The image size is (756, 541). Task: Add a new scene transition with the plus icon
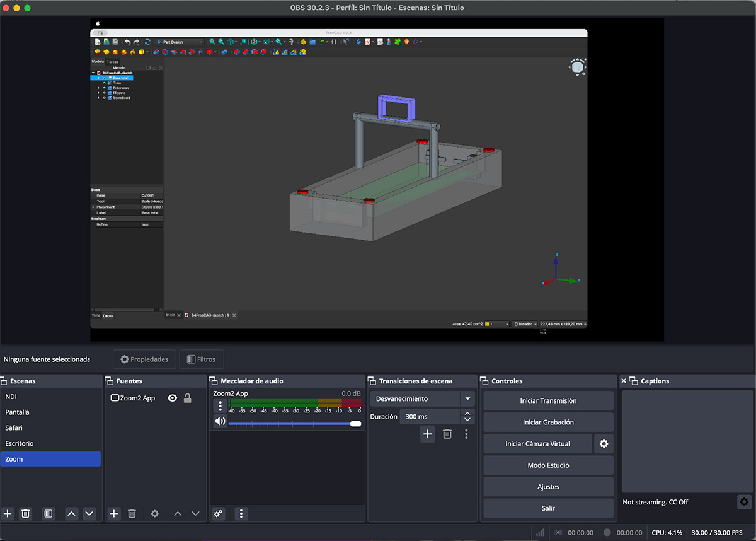[x=428, y=434]
